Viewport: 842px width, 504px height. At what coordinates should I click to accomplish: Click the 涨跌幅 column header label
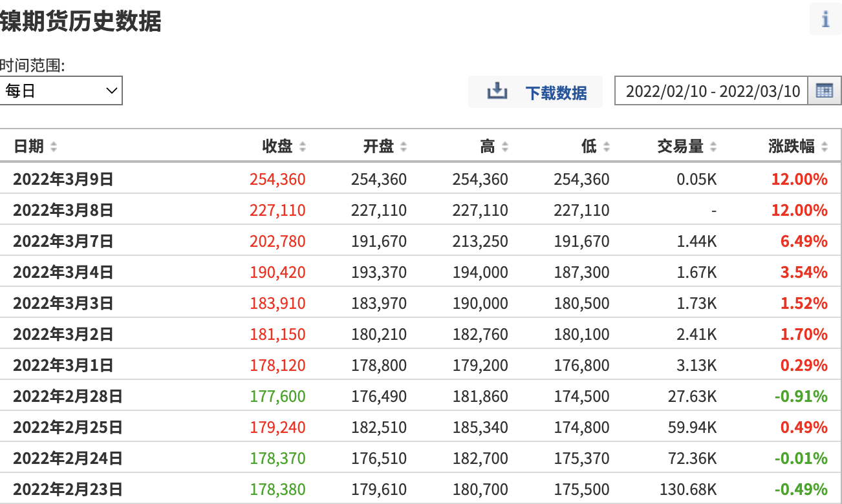tap(792, 147)
